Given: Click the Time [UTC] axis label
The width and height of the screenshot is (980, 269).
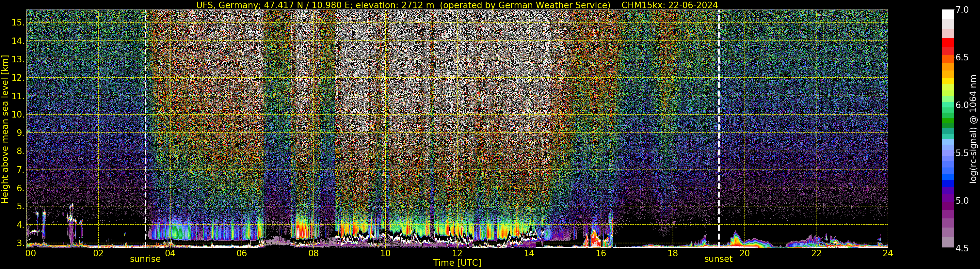Looking at the screenshot, I should (x=457, y=263).
